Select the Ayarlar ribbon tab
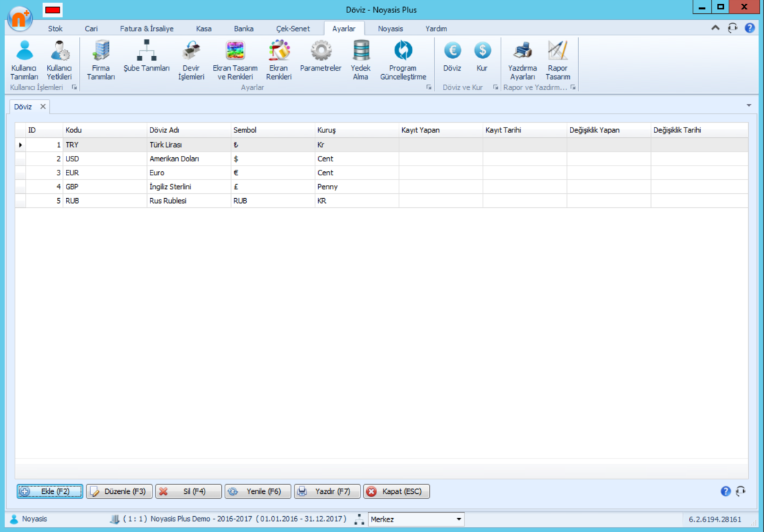The height and width of the screenshot is (532, 764). pyautogui.click(x=344, y=28)
